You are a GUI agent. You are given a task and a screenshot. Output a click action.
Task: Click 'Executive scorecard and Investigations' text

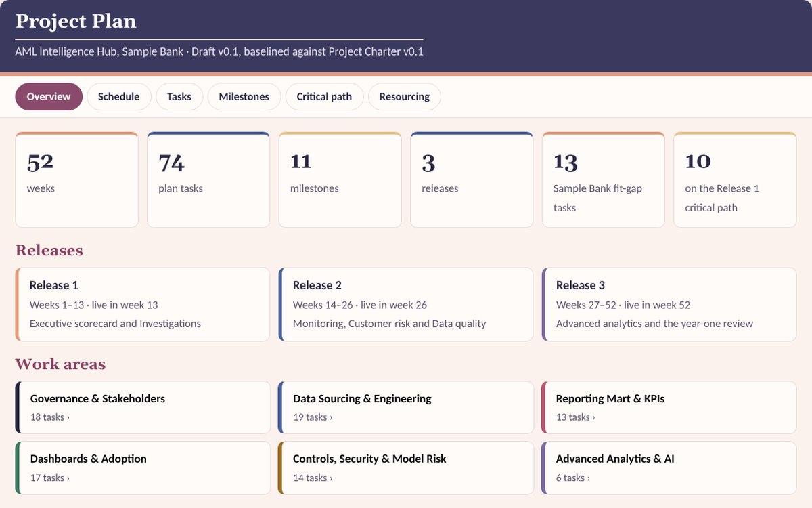tap(115, 324)
